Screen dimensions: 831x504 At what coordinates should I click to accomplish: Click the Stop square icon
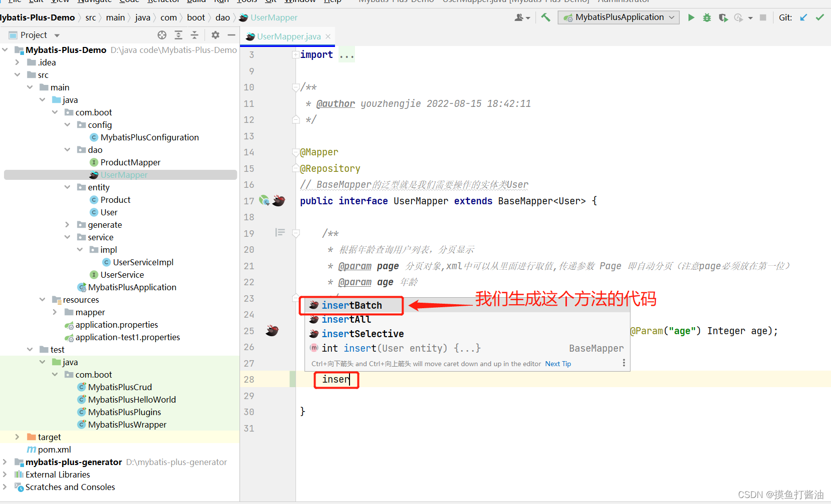pyautogui.click(x=763, y=17)
